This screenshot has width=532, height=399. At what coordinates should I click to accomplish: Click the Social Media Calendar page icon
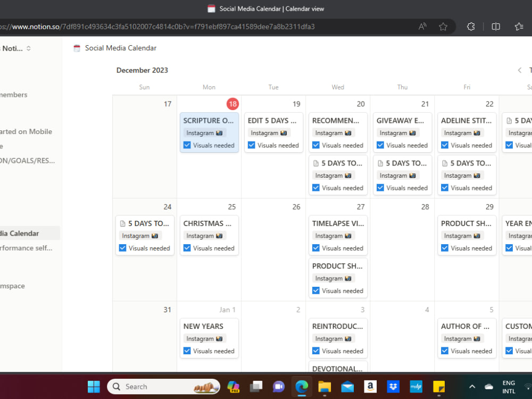tap(77, 48)
